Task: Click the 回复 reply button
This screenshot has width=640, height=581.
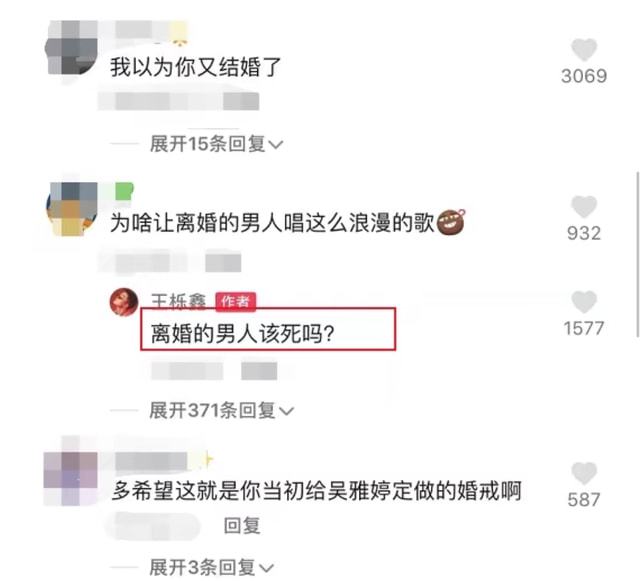Action: pyautogui.click(x=242, y=525)
